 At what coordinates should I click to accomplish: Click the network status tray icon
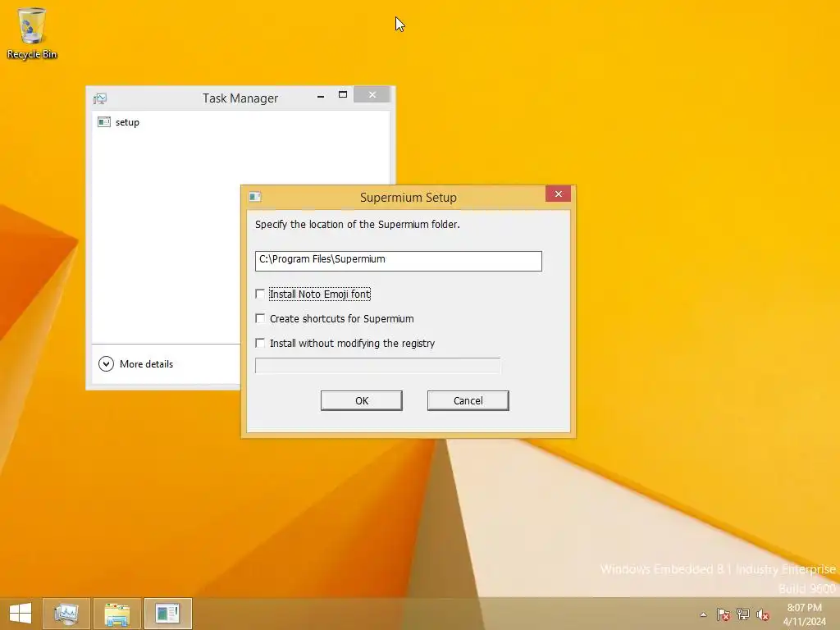tap(743, 614)
